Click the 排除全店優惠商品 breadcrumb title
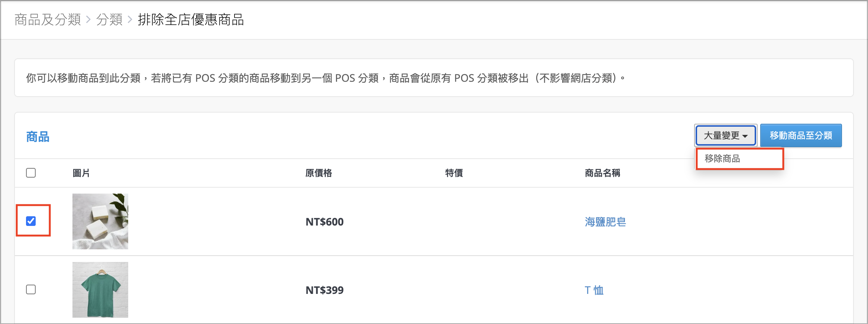Image resolution: width=868 pixels, height=324 pixels. (x=191, y=20)
